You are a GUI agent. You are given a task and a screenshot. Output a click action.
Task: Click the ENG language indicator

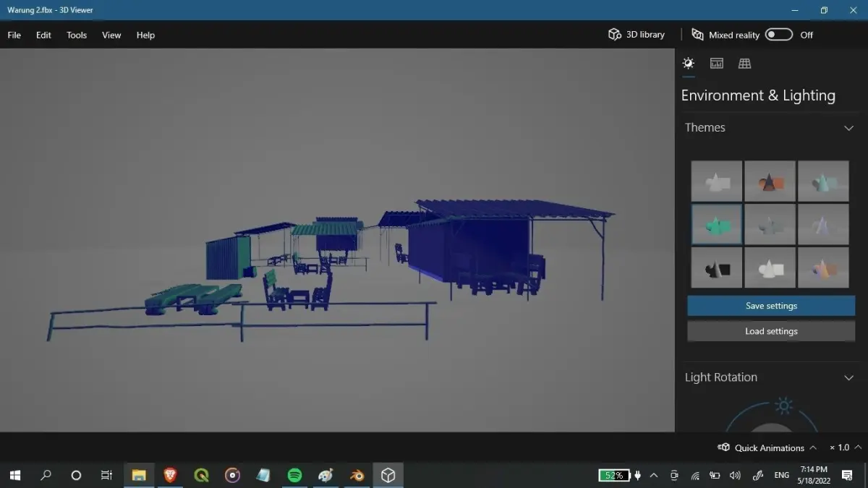782,475
